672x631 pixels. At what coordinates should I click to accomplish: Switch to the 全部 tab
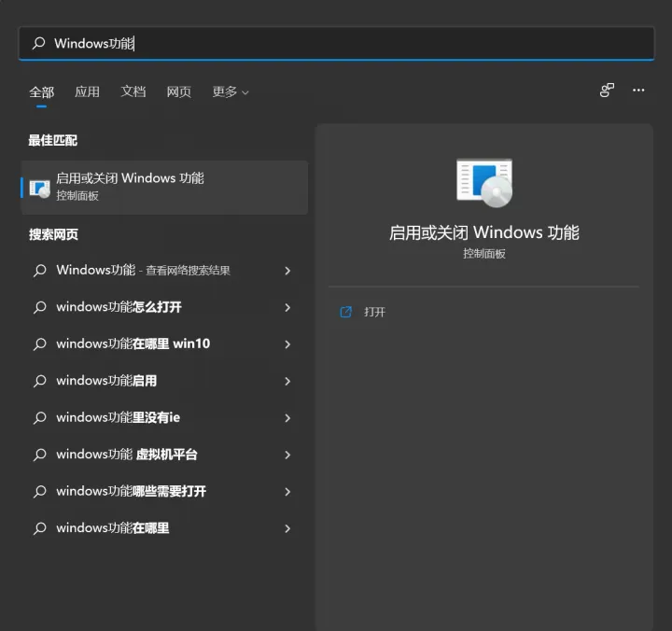pyautogui.click(x=42, y=91)
